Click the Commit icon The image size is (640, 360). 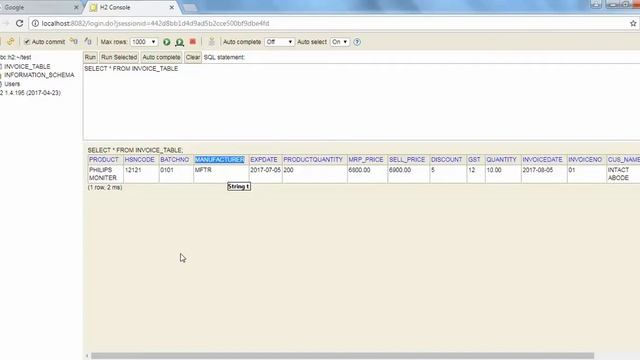coord(88,41)
